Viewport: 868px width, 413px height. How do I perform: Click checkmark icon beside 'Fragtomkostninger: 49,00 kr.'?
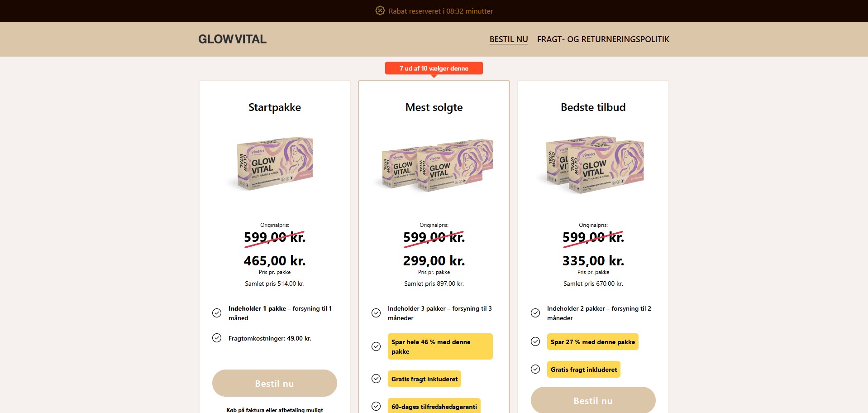[217, 338]
